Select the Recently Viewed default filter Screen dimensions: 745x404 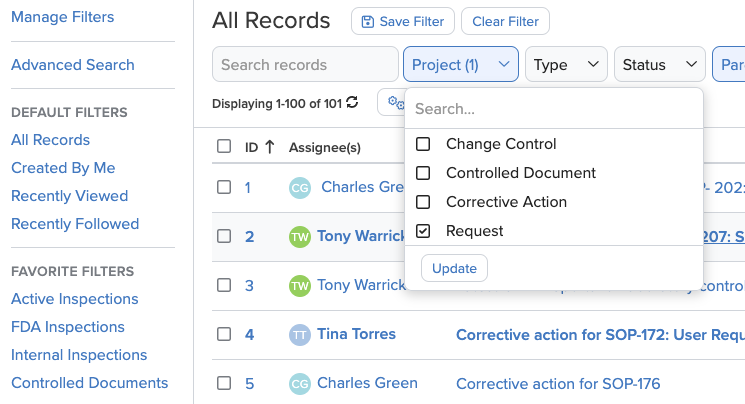click(x=70, y=196)
